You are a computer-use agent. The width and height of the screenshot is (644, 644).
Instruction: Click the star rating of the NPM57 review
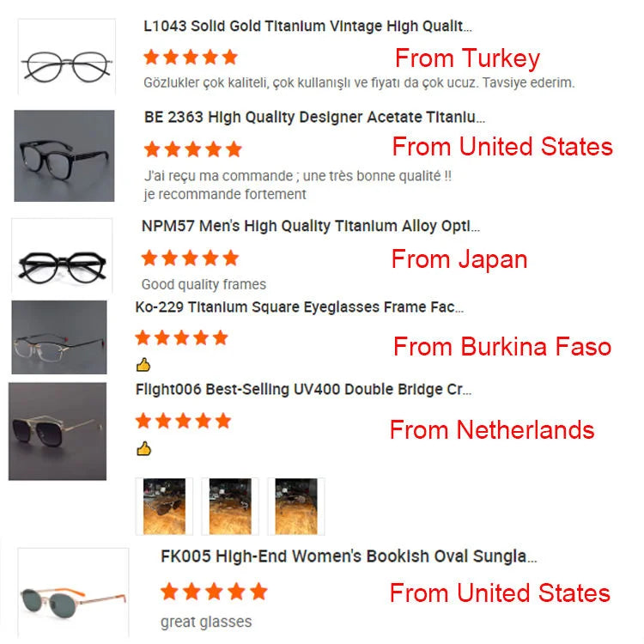pyautogui.click(x=190, y=258)
